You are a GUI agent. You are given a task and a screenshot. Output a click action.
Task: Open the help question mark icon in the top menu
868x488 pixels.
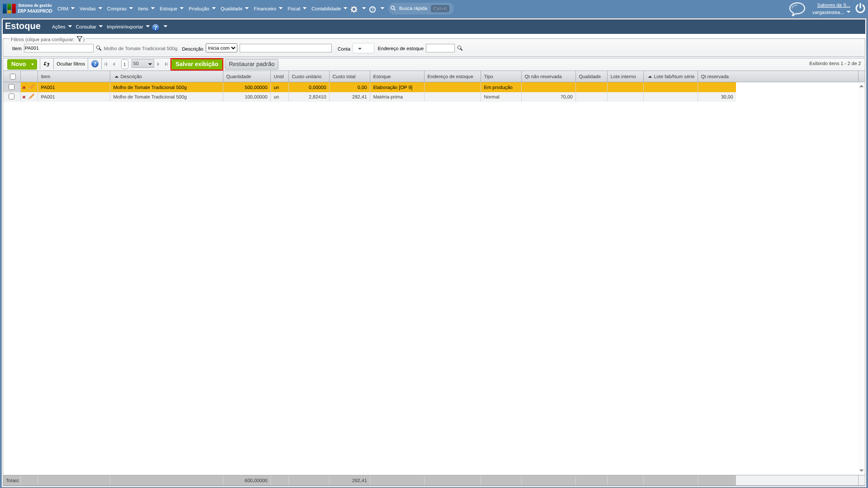coord(373,9)
